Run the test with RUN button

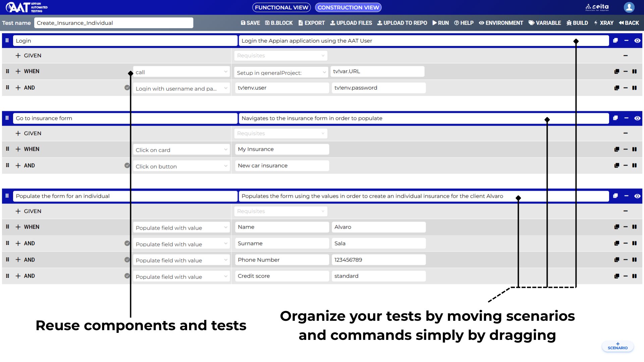(x=441, y=23)
